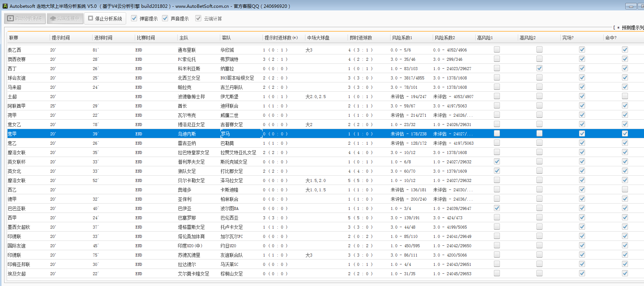The height and width of the screenshot is (286, 644).
Task: Minimize the Autobetsoft window
Action: click(631, 6)
